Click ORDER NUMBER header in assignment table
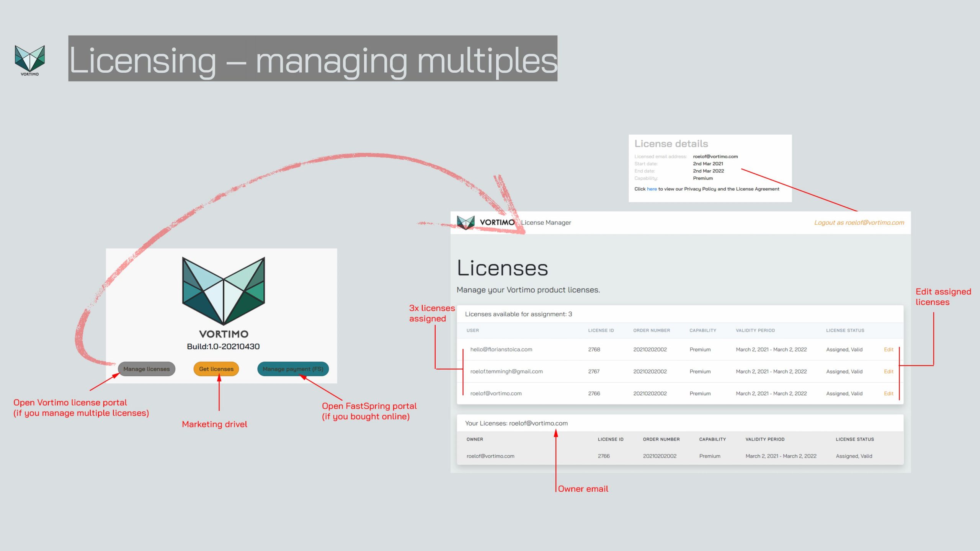The height and width of the screenshot is (551, 980). click(652, 331)
